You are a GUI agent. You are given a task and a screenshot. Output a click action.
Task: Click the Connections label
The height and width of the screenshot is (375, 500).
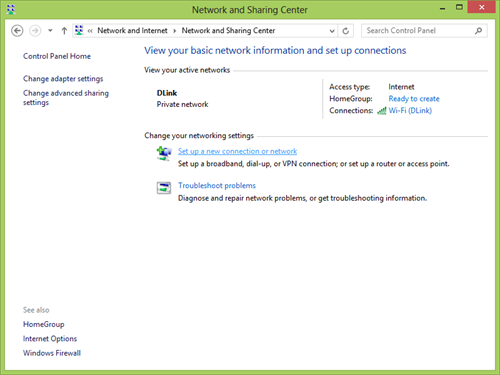point(351,110)
